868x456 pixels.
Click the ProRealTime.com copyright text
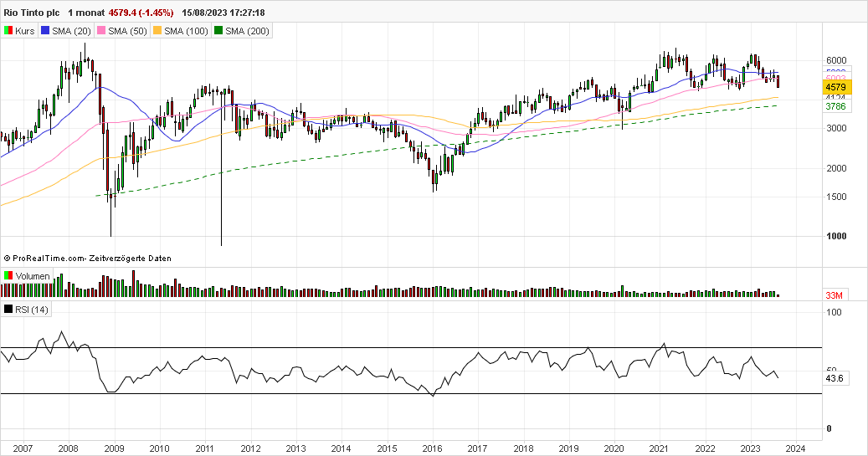click(87, 259)
